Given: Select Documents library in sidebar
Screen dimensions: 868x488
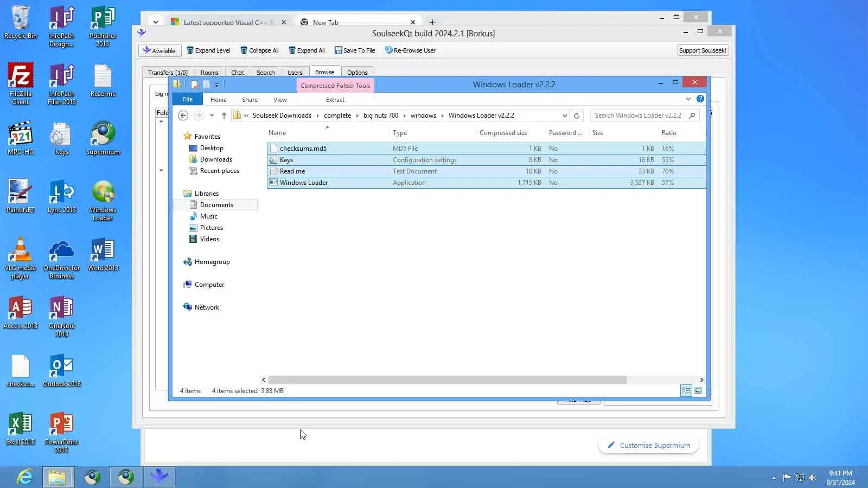Looking at the screenshot, I should 216,205.
